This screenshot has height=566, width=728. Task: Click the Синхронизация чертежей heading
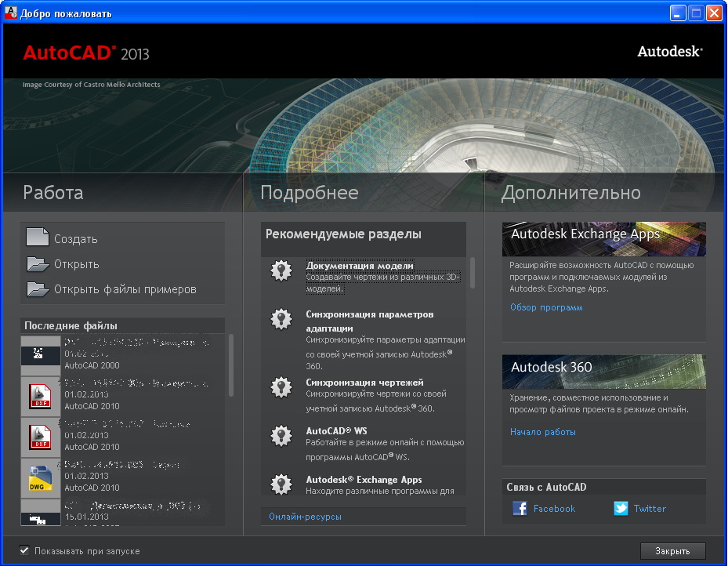click(364, 382)
